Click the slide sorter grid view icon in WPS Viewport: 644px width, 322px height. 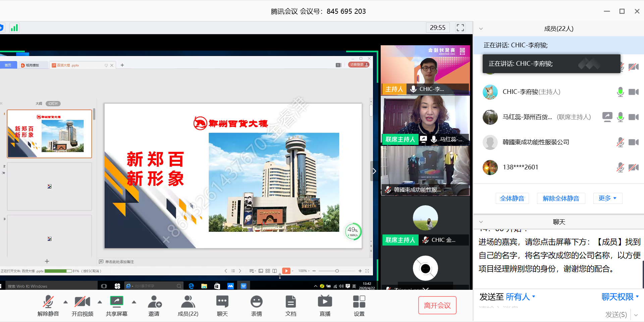(268, 271)
